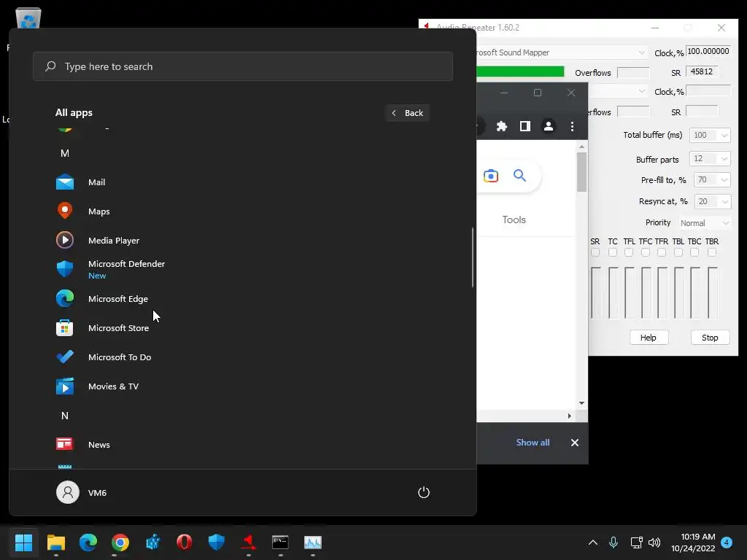747x560 pixels.
Task: Launch Movies & TV app icon
Action: (65, 386)
